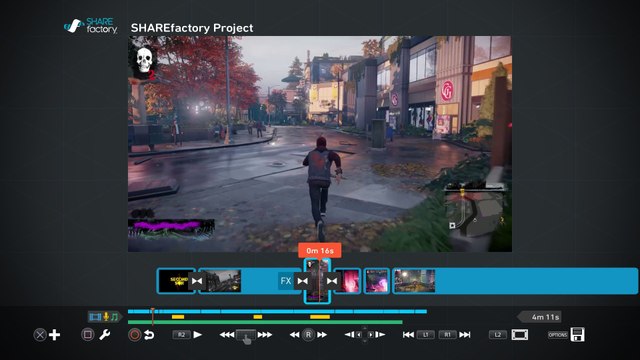
Task: Click the floppy disk save icon
Action: tap(578, 334)
